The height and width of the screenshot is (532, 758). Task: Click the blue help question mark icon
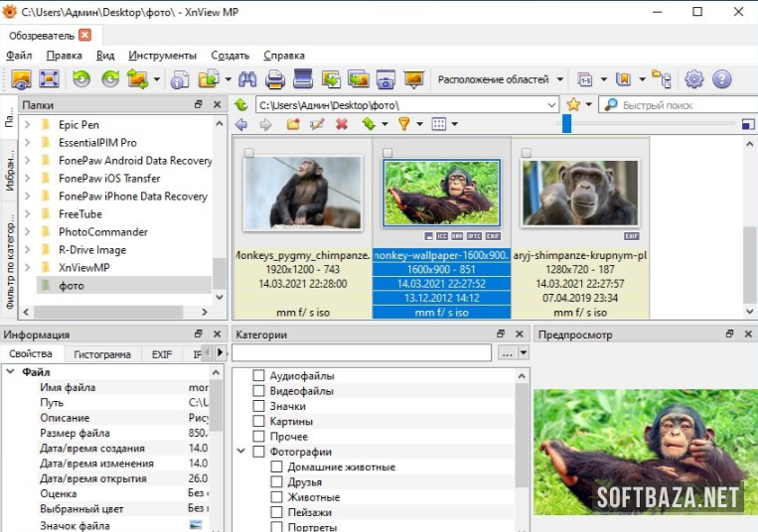pyautogui.click(x=722, y=79)
